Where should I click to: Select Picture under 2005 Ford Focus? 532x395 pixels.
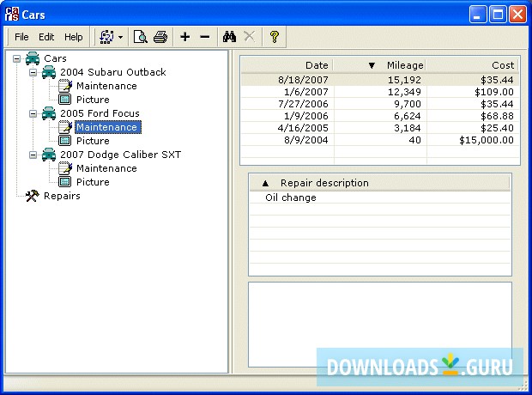[x=93, y=141]
